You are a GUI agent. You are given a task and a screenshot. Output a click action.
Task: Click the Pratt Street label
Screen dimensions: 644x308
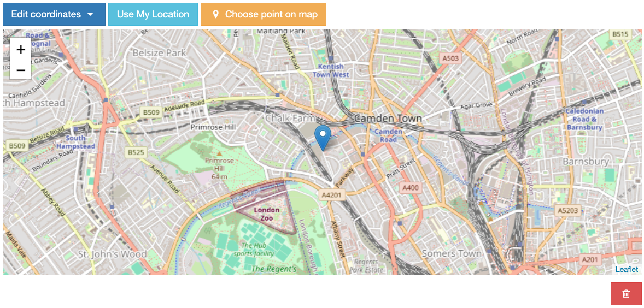[x=401, y=169]
